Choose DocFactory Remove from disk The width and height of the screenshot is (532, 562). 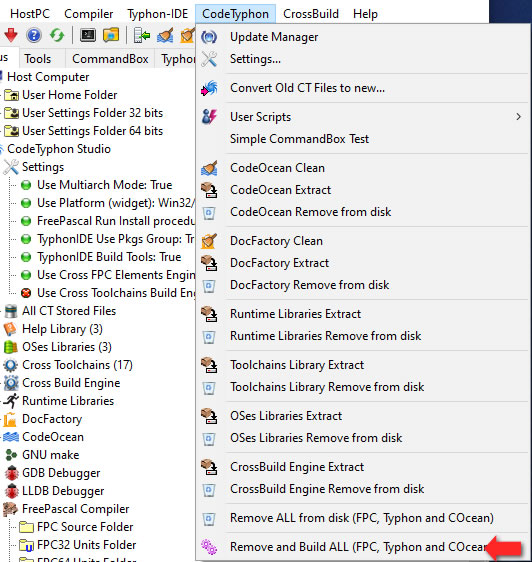tap(362, 285)
